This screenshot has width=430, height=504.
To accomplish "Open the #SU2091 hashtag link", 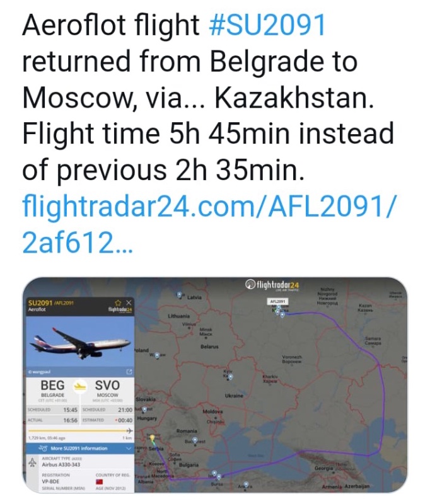I will [x=267, y=26].
